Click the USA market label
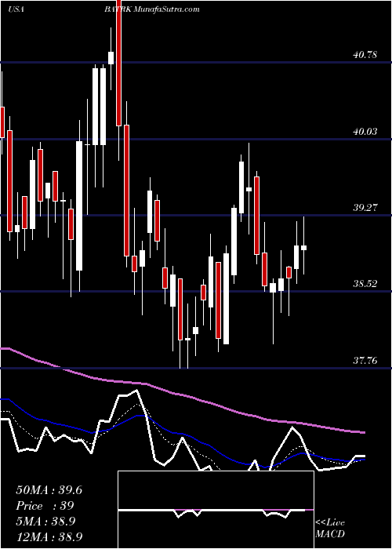 [16, 9]
